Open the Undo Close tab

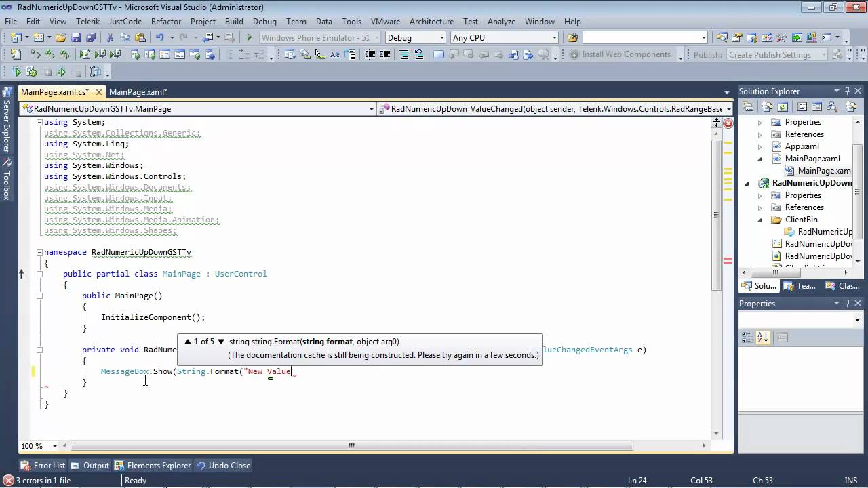tap(224, 466)
